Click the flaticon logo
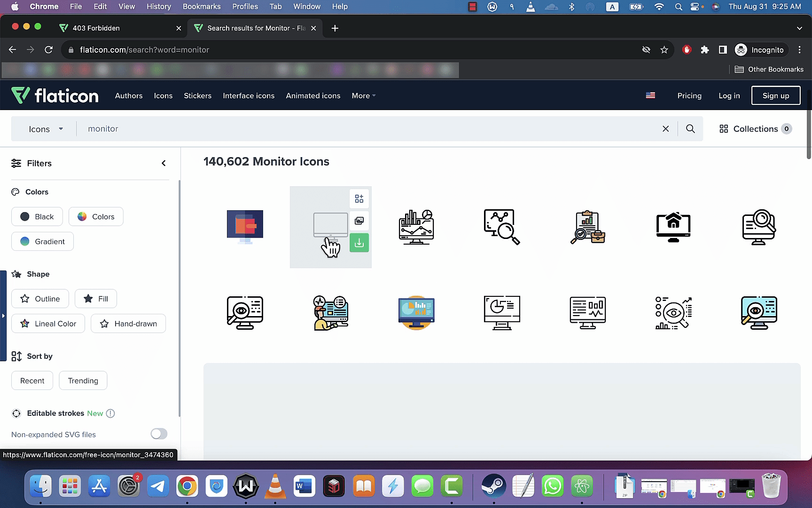The height and width of the screenshot is (508, 812). click(x=55, y=95)
